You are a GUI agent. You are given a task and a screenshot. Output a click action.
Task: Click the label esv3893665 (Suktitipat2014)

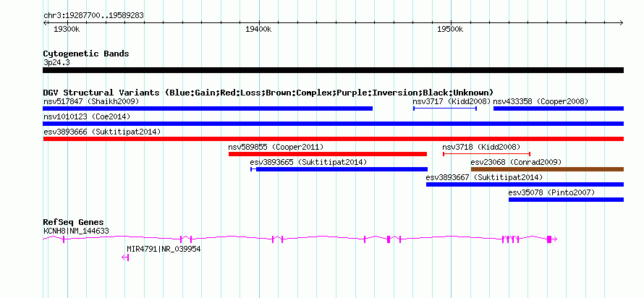click(308, 162)
